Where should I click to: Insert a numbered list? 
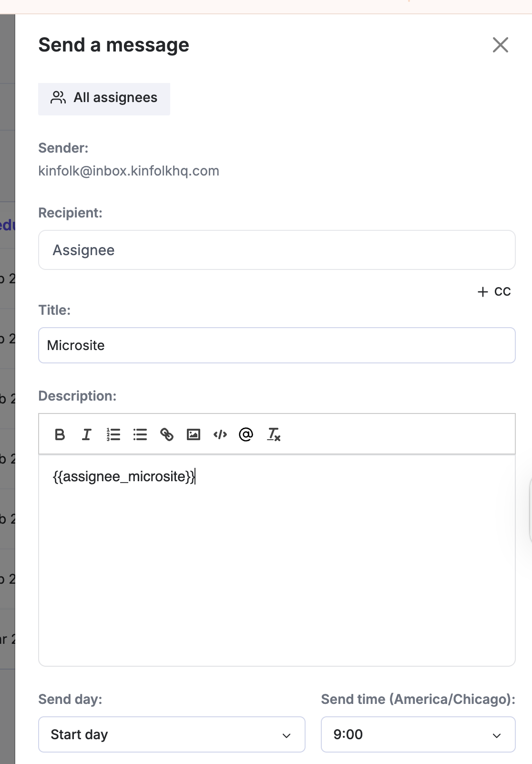113,434
